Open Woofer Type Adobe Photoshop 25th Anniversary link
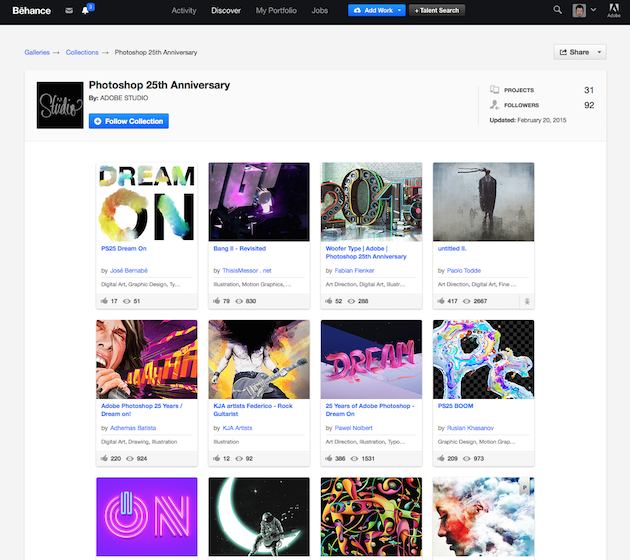This screenshot has width=630, height=560. click(366, 253)
